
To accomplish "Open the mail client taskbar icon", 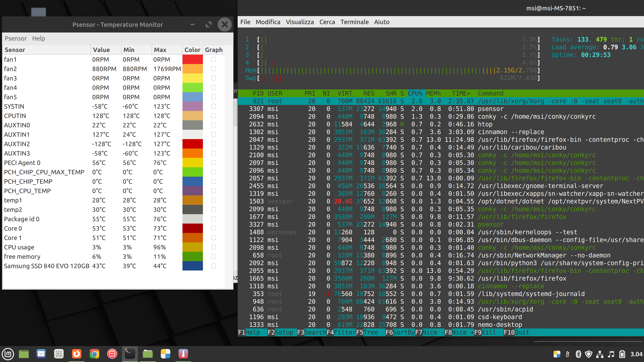I will point(41,354).
